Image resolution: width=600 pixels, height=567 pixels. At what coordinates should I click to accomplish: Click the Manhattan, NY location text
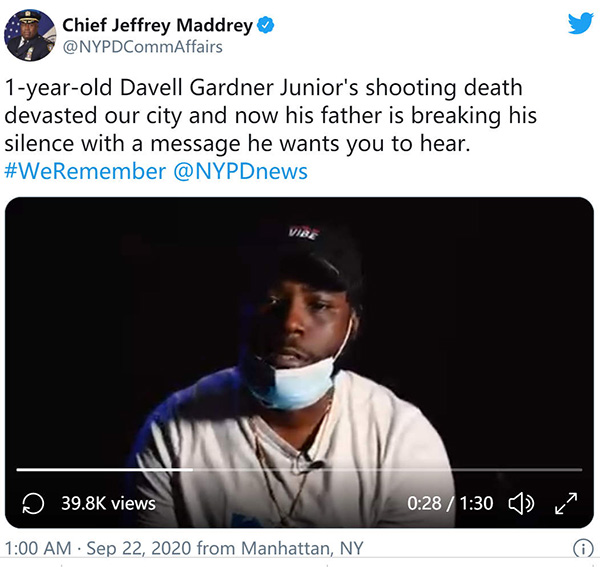point(302,548)
